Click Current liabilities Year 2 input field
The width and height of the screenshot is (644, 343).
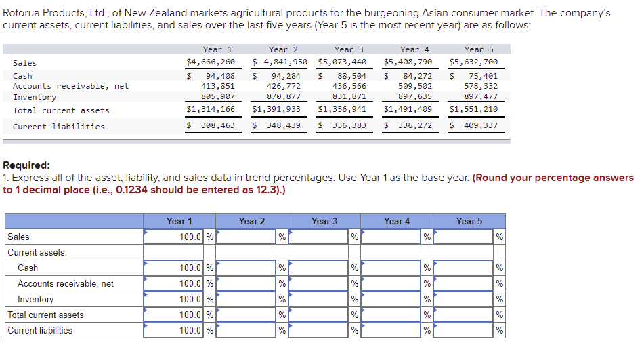tap(246, 330)
